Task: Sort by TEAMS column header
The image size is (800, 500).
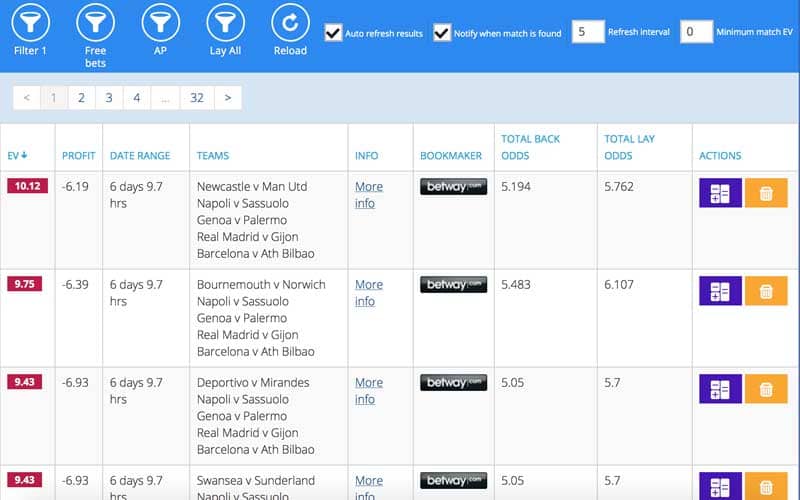Action: coord(213,156)
